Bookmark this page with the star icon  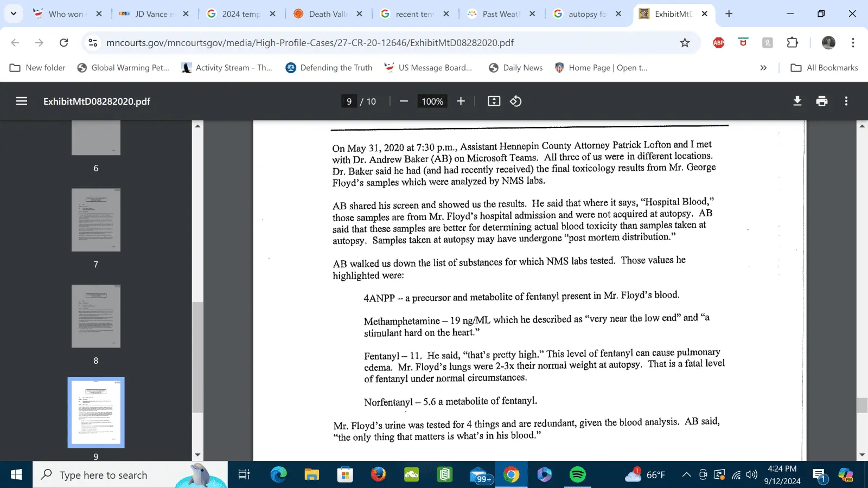point(685,43)
